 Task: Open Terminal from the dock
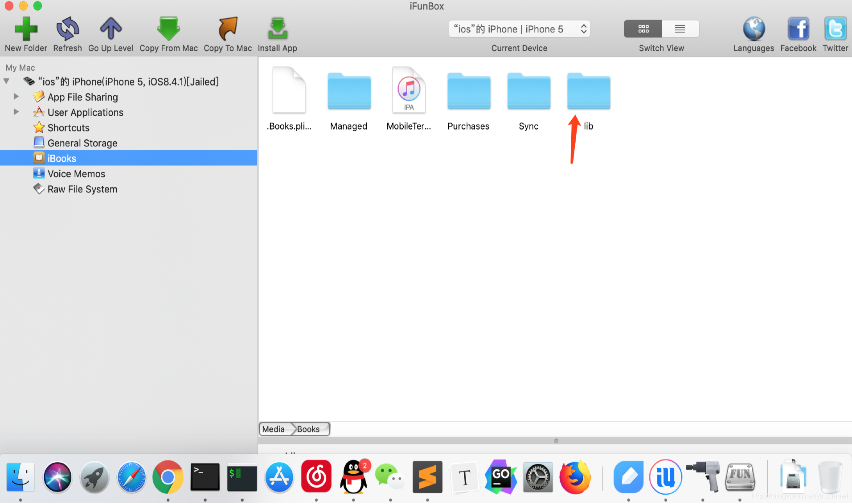click(x=205, y=477)
